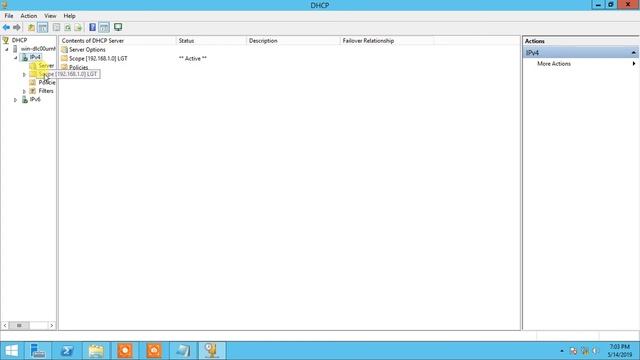Sort by Failover Relationship column header
This screenshot has width=640, height=360.
coord(387,41)
